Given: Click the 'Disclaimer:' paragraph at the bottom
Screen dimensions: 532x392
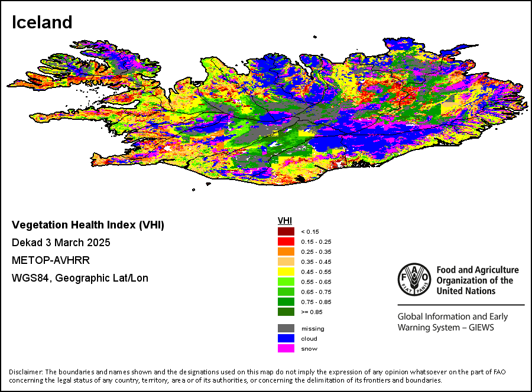Looking at the screenshot, I should [x=257, y=375].
